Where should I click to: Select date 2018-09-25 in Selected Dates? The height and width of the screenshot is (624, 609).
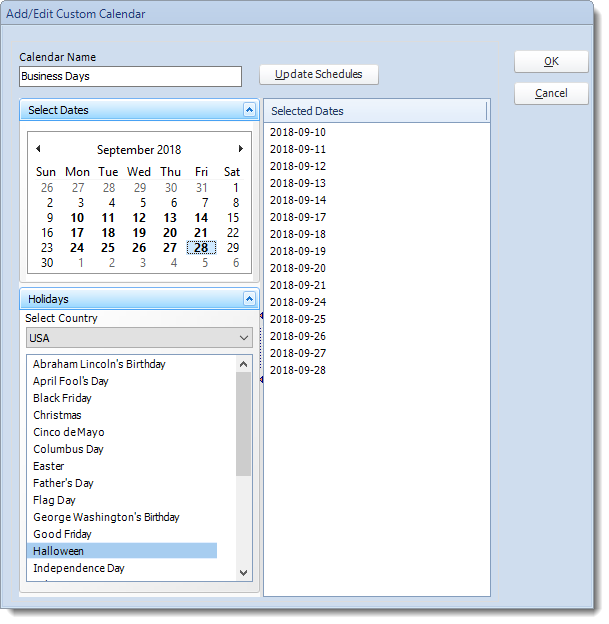[x=298, y=320]
